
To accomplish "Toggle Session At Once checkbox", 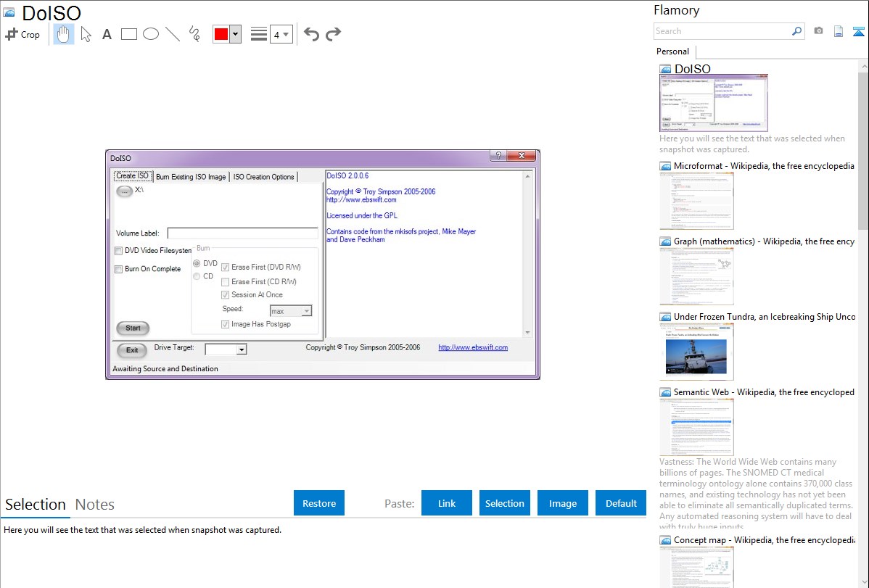I will point(225,295).
